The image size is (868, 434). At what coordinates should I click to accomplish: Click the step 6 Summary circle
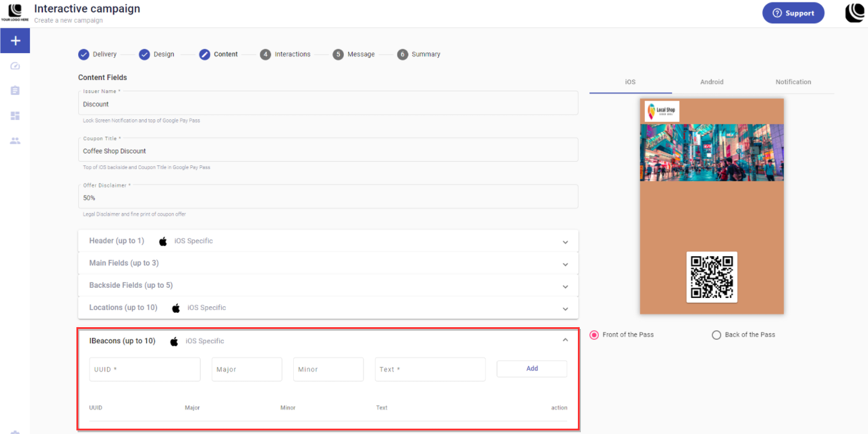[402, 54]
